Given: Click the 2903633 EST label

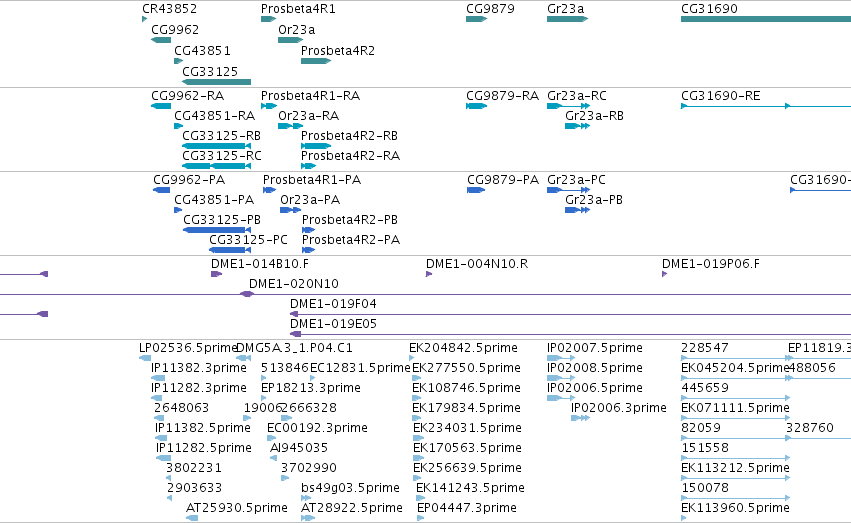Looking at the screenshot, I should coord(194,488).
